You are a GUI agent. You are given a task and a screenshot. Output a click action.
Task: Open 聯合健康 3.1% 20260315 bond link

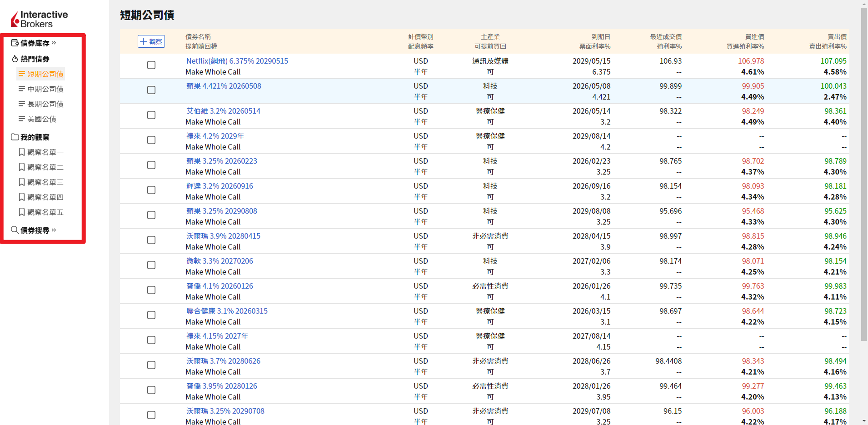[227, 311]
